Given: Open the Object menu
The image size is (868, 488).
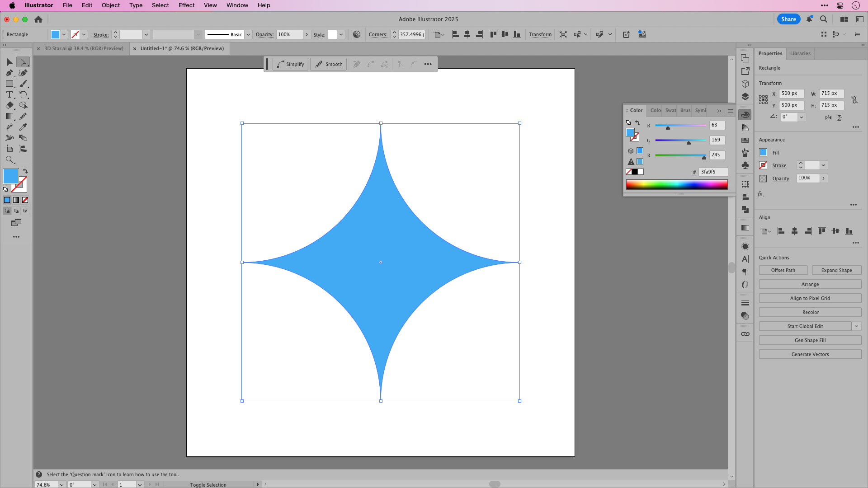Looking at the screenshot, I should point(110,5).
